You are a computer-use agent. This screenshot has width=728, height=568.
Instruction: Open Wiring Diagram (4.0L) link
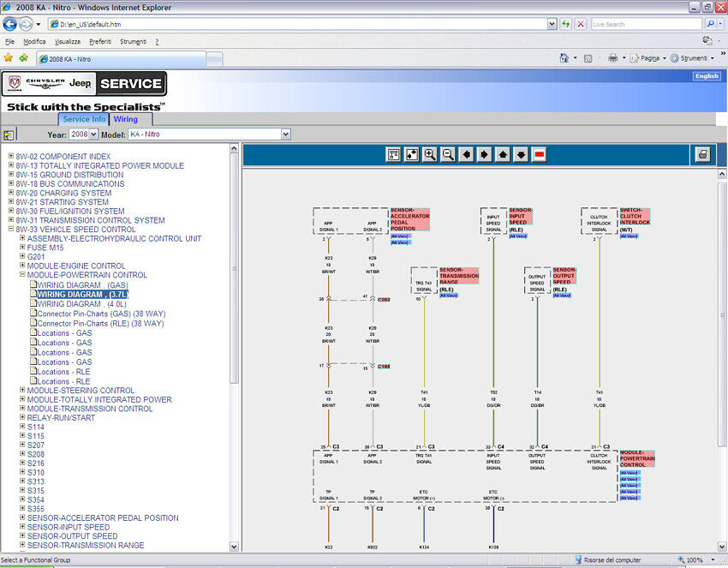pyautogui.click(x=82, y=303)
